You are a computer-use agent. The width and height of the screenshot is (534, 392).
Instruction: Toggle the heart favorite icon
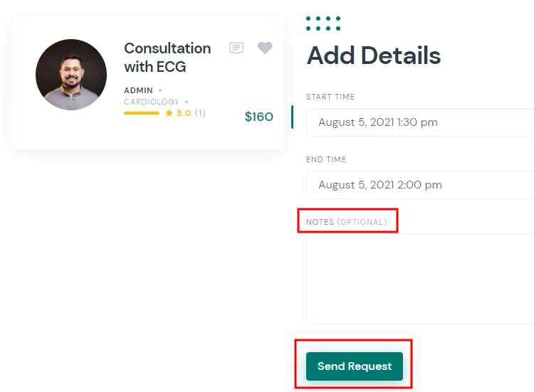click(265, 48)
